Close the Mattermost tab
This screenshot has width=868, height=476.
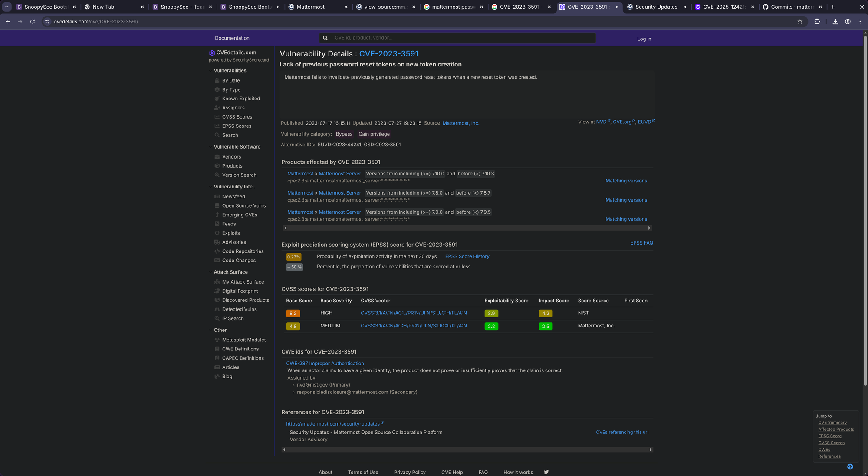coord(346,7)
